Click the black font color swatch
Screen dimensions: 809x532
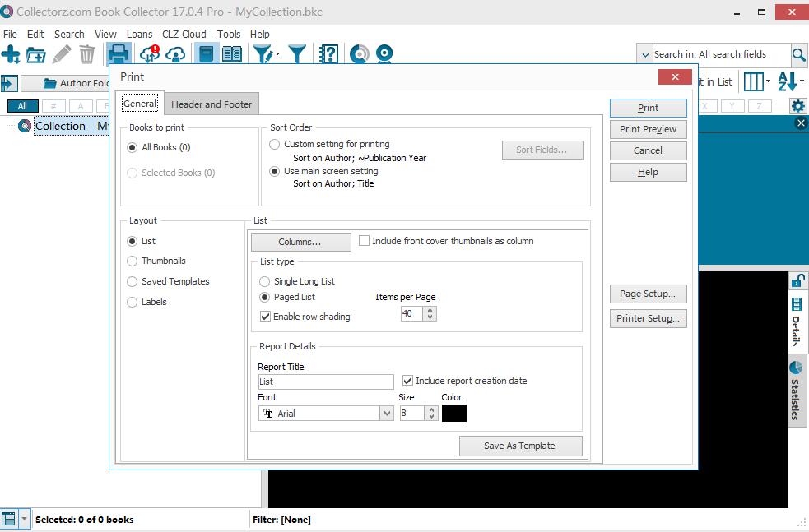pyautogui.click(x=453, y=414)
